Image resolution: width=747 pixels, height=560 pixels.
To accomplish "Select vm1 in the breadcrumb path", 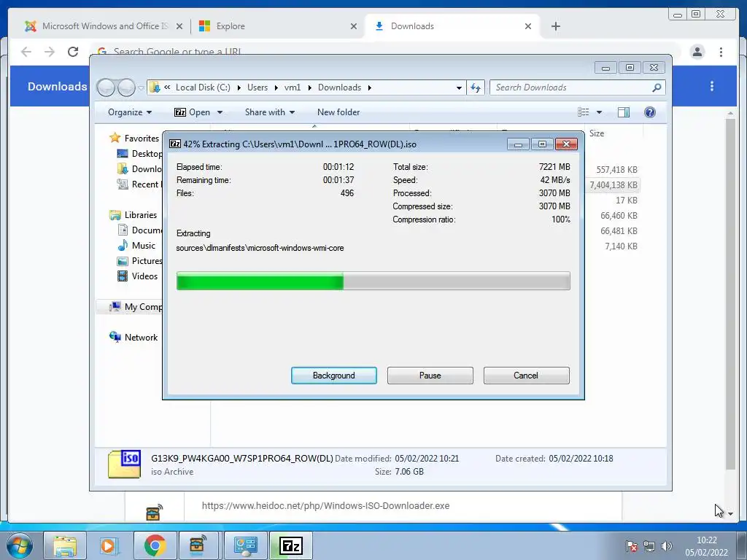I will point(293,87).
